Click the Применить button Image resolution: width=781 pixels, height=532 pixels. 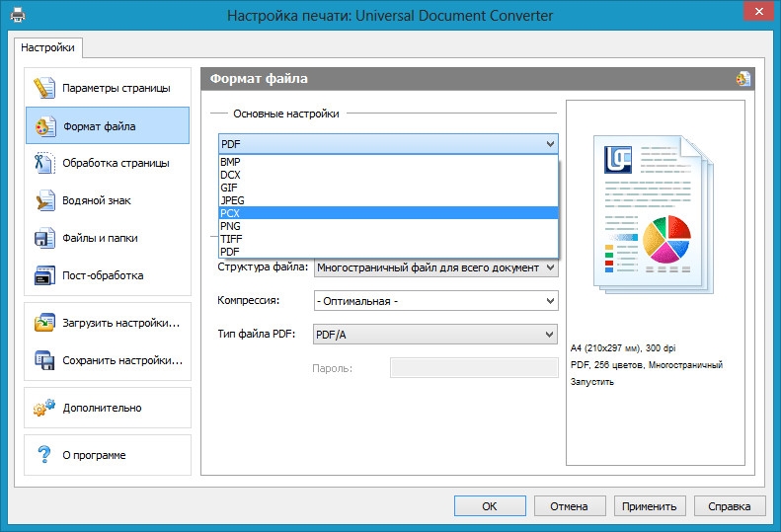[649, 506]
